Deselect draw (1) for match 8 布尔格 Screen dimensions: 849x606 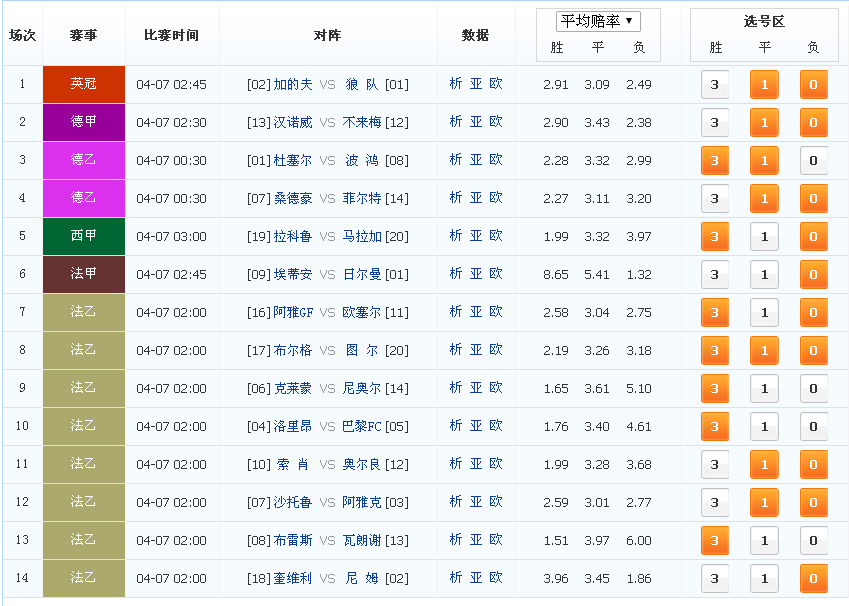[764, 350]
